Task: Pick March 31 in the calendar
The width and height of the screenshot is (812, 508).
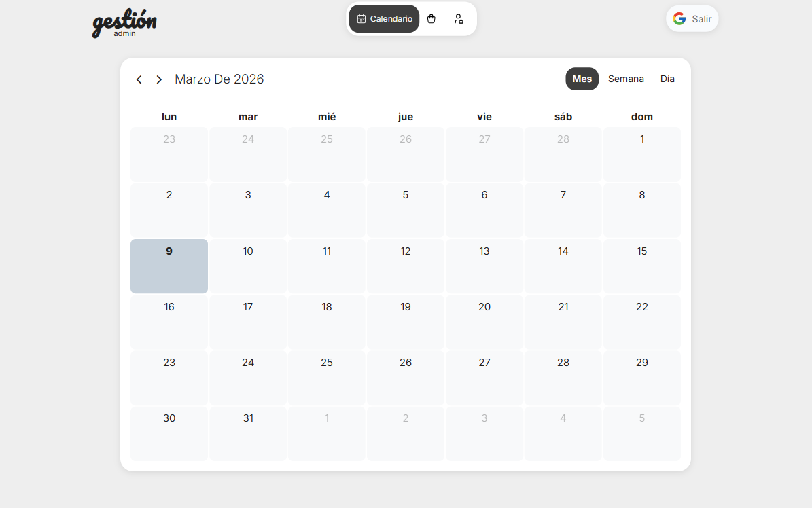Action: [248, 433]
